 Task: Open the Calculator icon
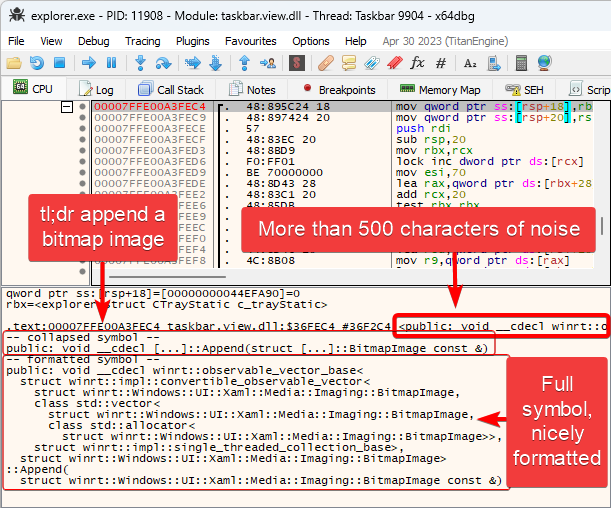pos(521,63)
